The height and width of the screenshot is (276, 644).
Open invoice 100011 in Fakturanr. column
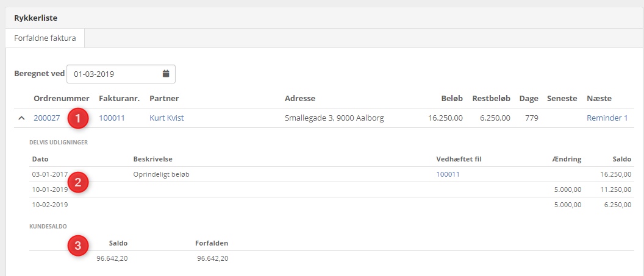[112, 118]
